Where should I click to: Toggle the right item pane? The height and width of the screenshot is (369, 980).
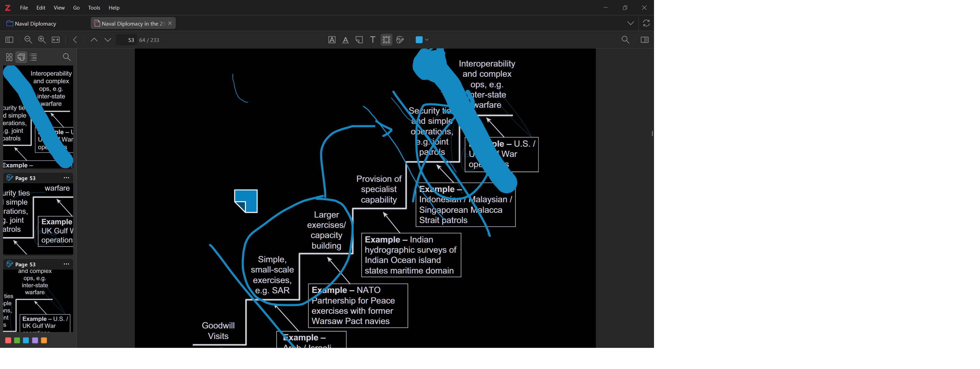click(x=644, y=40)
